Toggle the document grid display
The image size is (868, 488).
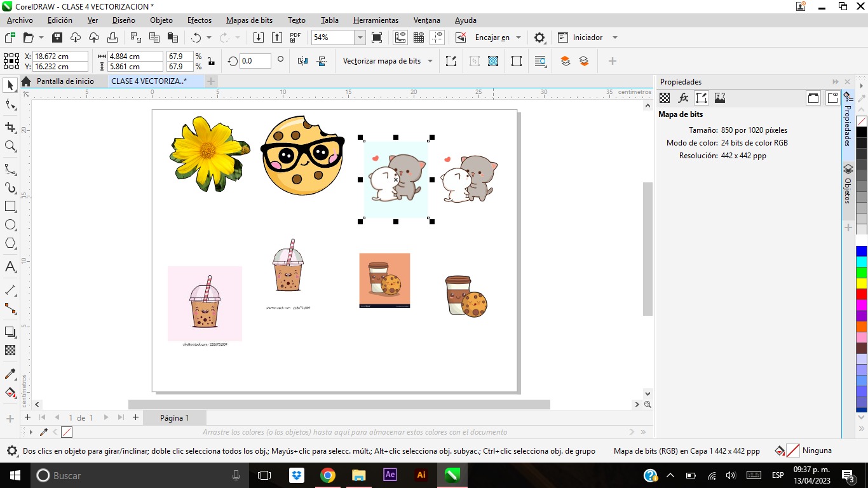pyautogui.click(x=419, y=37)
